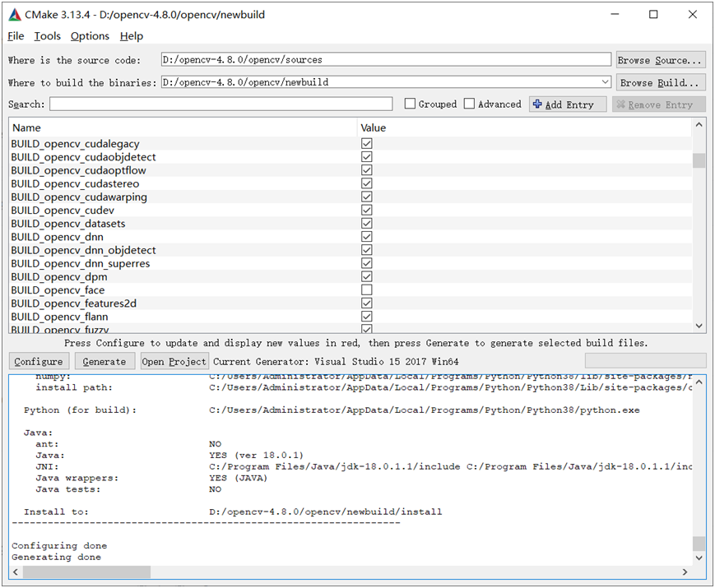
Task: Uncheck BUILD_opencv_dnn_superres checkbox
Action: point(367,263)
